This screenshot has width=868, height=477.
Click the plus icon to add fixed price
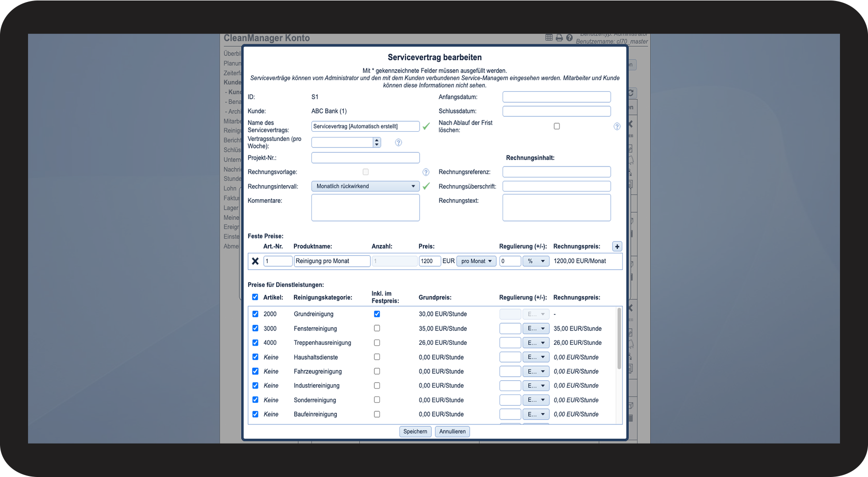pyautogui.click(x=617, y=247)
